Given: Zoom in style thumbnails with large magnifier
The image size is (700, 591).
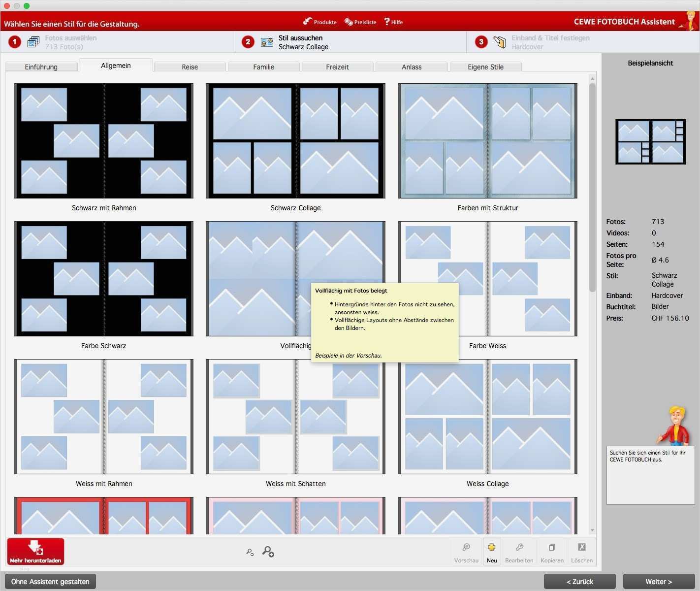Looking at the screenshot, I should [268, 551].
